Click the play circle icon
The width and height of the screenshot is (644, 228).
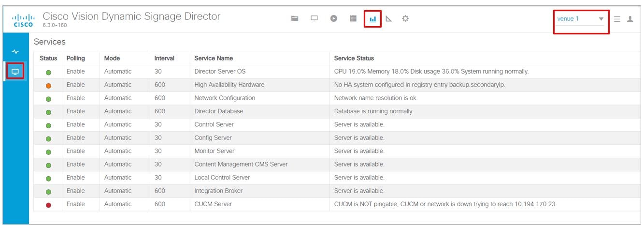[333, 19]
